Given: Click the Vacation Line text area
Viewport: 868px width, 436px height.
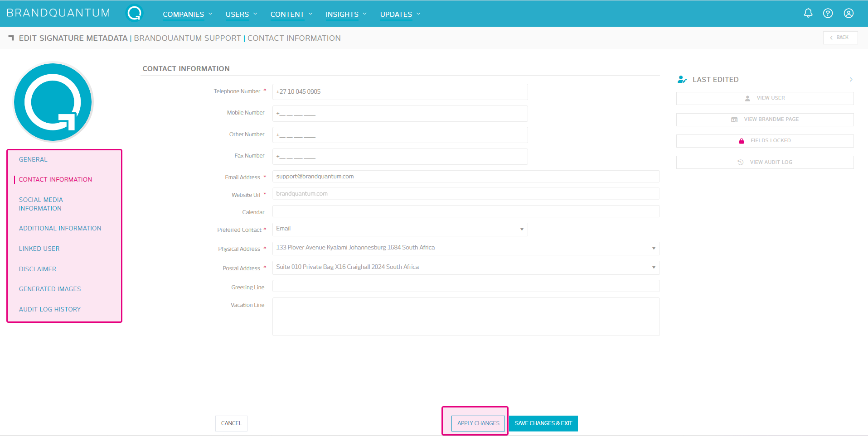Looking at the screenshot, I should pos(466,316).
